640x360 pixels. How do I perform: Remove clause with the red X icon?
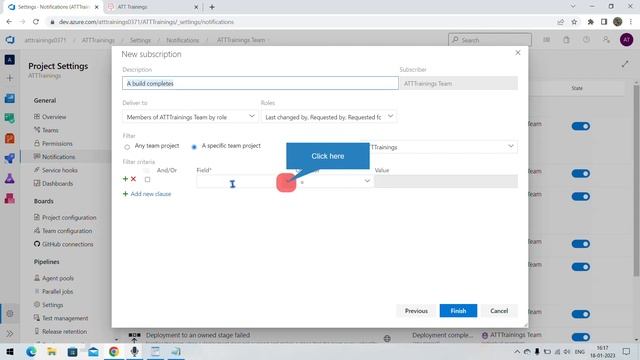pos(133,179)
